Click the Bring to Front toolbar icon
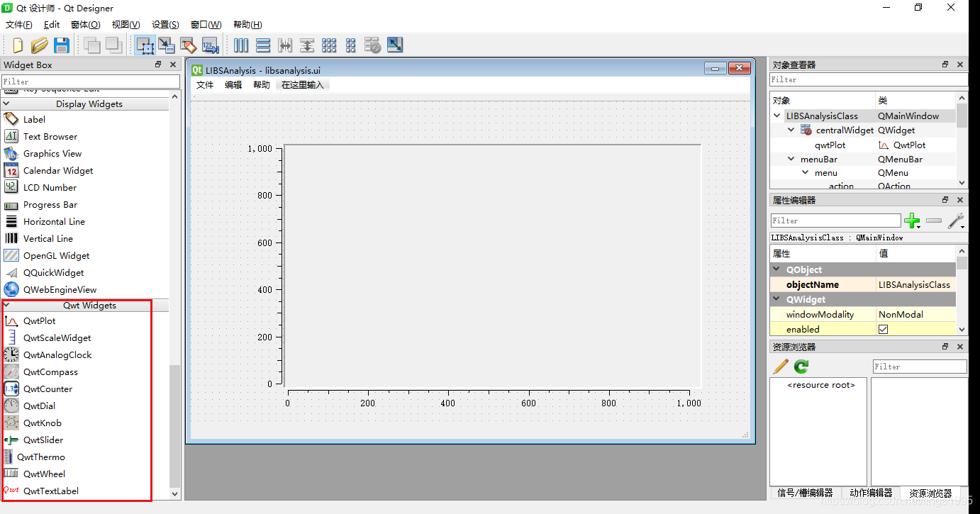 pos(113,45)
